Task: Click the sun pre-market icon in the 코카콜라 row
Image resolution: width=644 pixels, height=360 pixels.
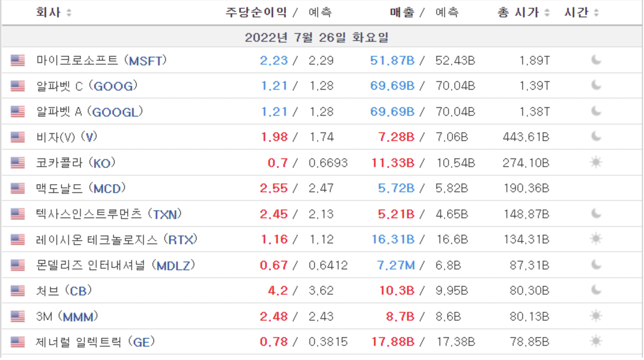Action: (596, 162)
